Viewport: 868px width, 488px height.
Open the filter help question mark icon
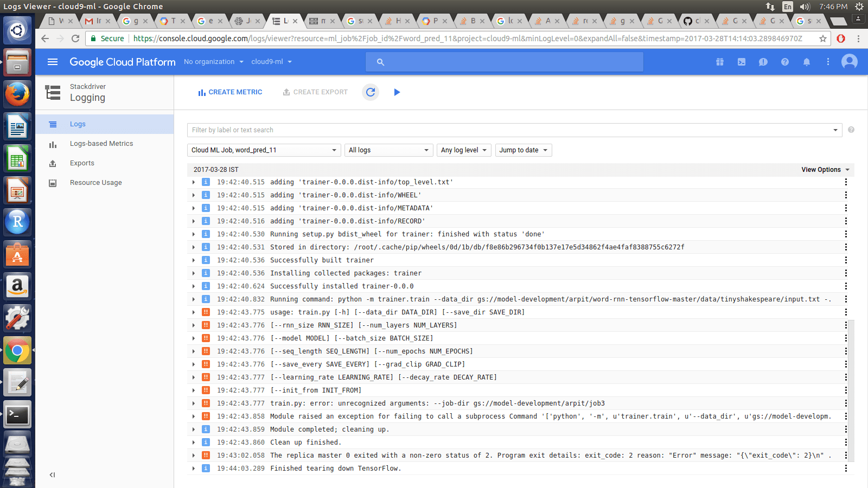coord(851,130)
